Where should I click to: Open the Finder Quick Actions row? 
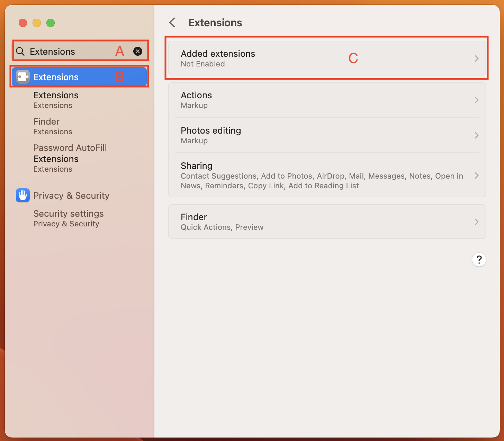(327, 222)
